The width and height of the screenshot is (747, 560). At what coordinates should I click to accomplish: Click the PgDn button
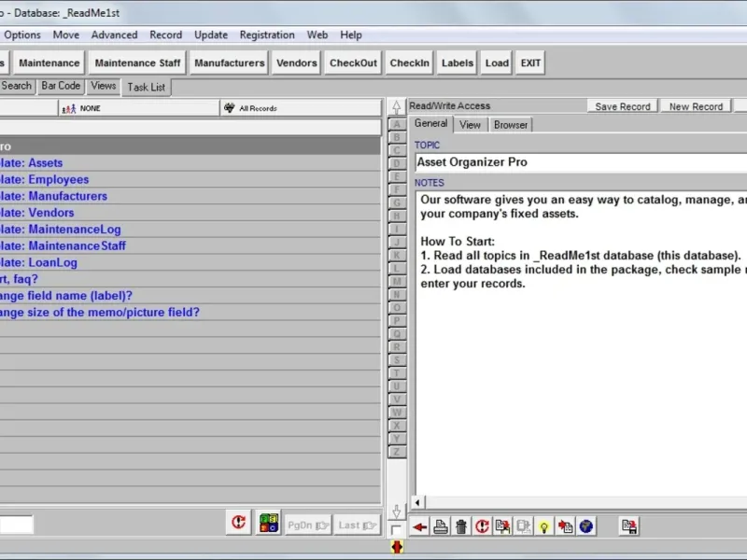(308, 525)
